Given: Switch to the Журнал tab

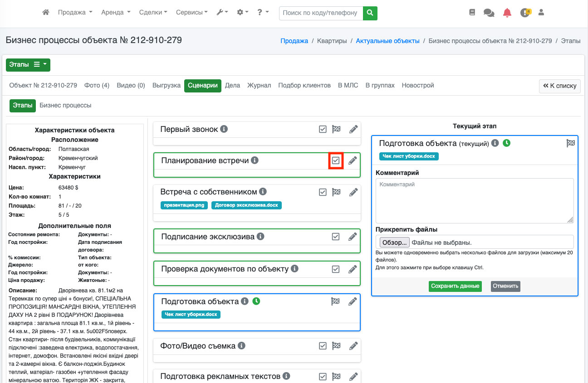Looking at the screenshot, I should coord(259,85).
